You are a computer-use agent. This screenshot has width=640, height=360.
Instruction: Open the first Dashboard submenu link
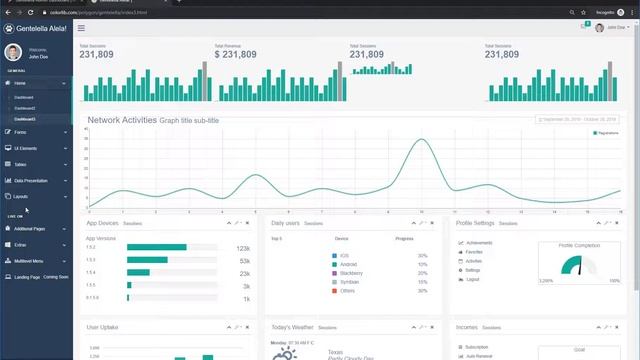tap(24, 98)
